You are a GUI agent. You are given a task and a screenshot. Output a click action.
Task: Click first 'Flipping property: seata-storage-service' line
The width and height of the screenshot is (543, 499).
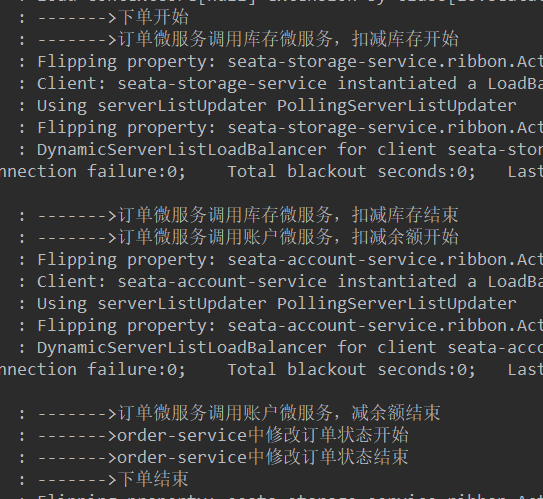click(281, 62)
